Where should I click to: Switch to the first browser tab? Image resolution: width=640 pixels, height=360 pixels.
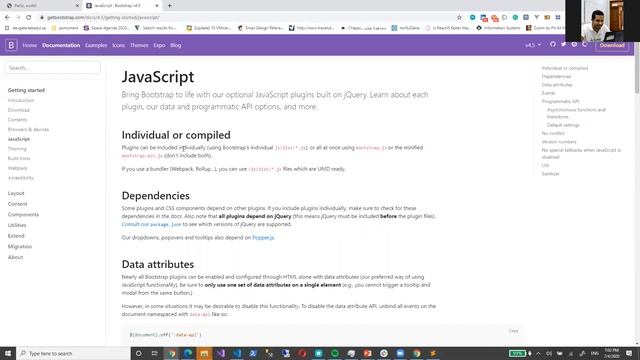(41, 6)
